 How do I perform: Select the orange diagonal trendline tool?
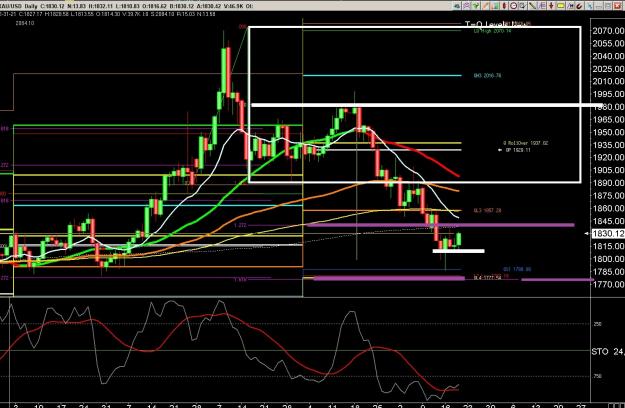[x=485, y=6]
